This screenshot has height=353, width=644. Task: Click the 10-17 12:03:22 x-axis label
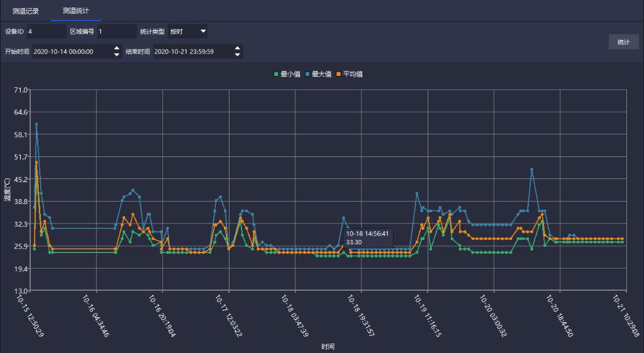(228, 316)
